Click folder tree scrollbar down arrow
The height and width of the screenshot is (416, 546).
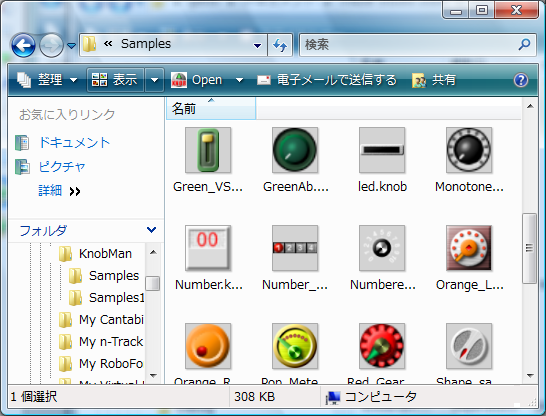tap(153, 375)
